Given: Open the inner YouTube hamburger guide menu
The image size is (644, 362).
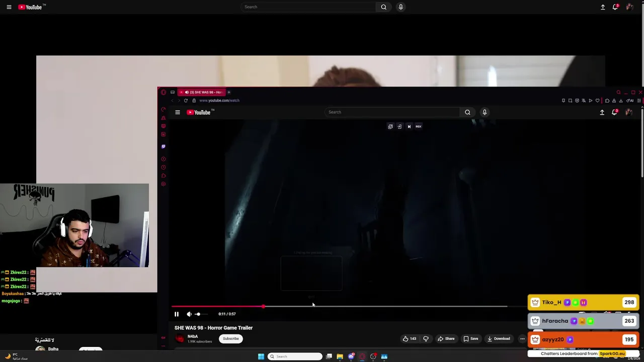Looking at the screenshot, I should click(x=178, y=112).
